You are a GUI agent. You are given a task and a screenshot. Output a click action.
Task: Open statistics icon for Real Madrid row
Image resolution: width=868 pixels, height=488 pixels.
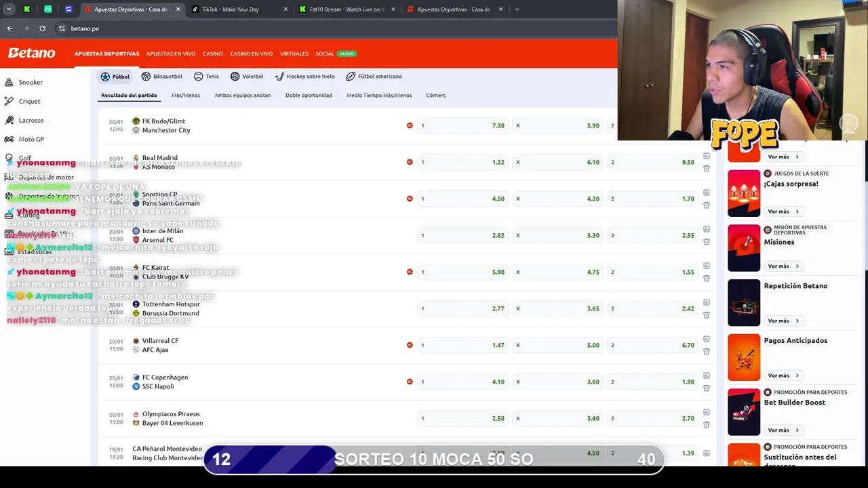coord(707,156)
